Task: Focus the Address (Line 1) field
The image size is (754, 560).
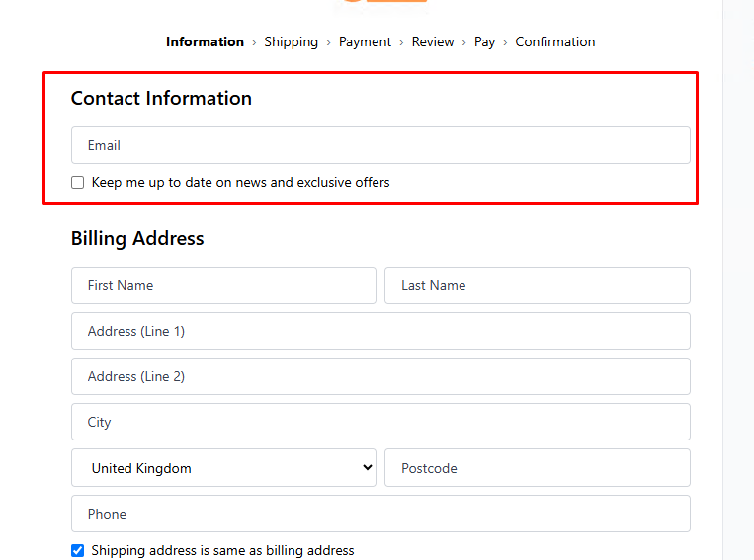Action: (380, 331)
